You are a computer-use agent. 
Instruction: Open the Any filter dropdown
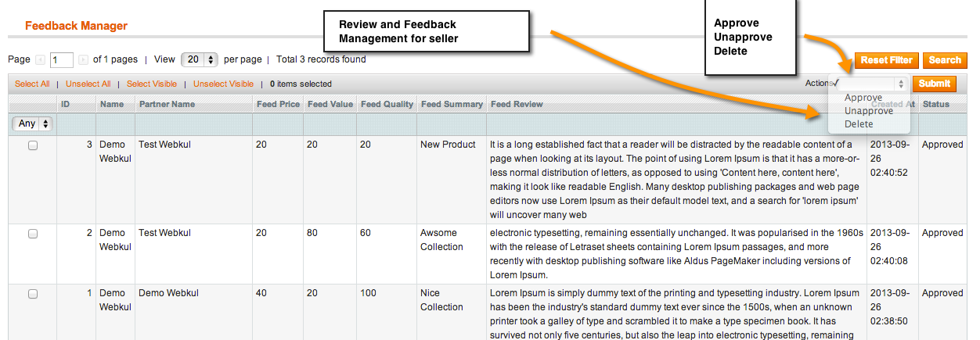[32, 123]
